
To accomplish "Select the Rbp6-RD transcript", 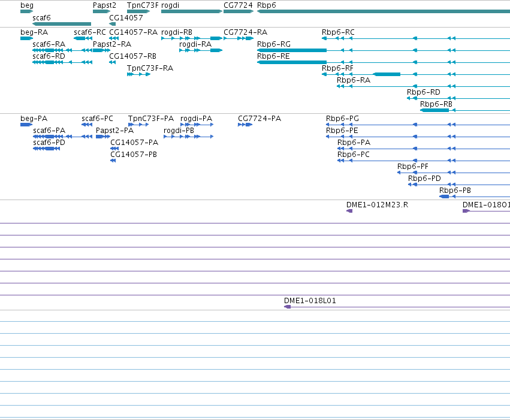I will tap(458, 98).
